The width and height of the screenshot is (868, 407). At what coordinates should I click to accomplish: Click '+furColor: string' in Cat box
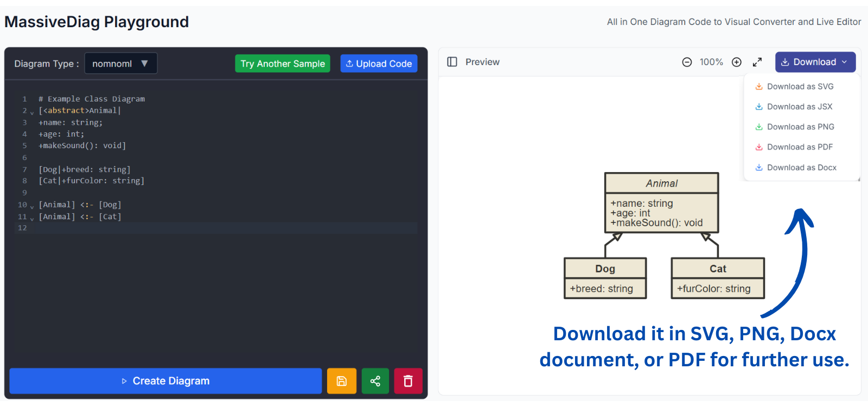coord(714,289)
